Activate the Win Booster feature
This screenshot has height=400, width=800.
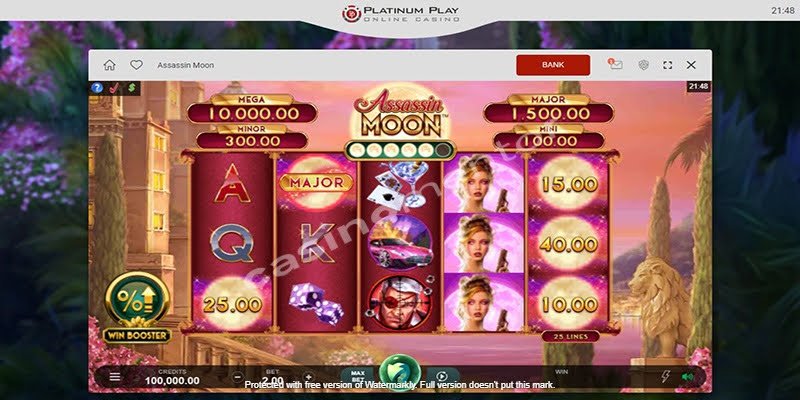[x=137, y=307]
